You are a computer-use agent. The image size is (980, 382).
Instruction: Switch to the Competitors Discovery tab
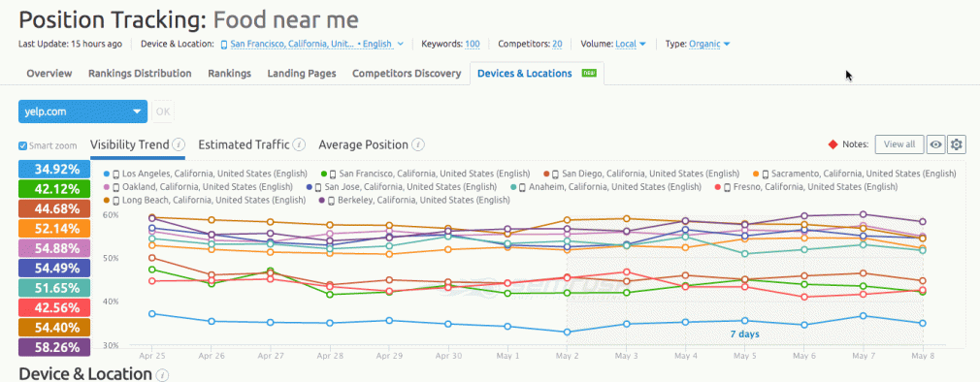(407, 74)
